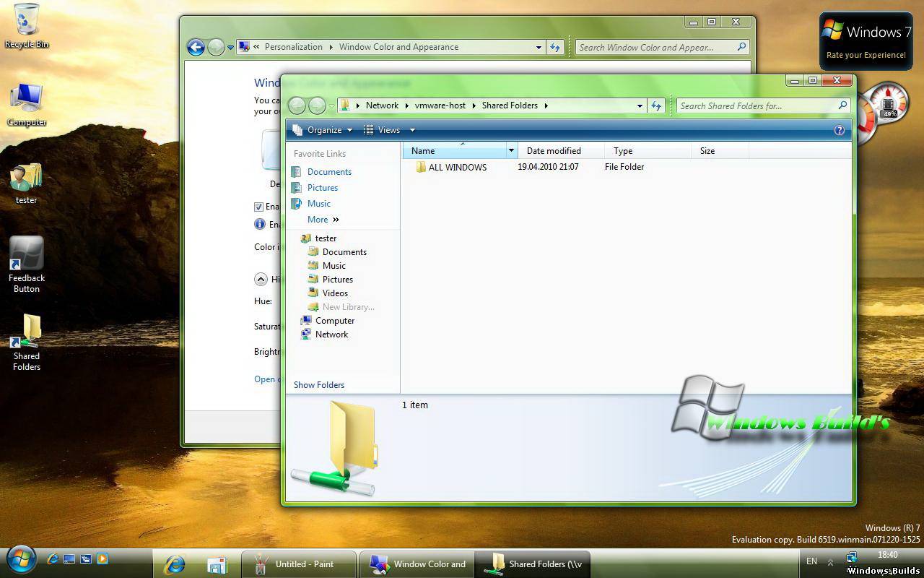The image size is (924, 578).
Task: Toggle the Enable transparency checkbox
Action: pyautogui.click(x=258, y=207)
